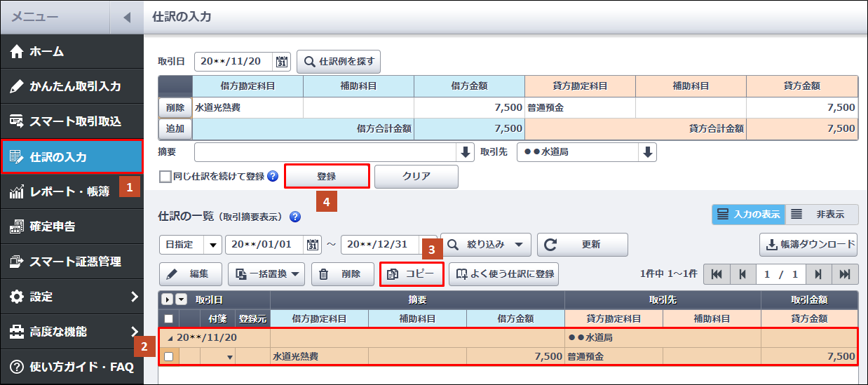This screenshot has width=868, height=385.
Task: Open レポート・帳簿 menu item
Action: pyautogui.click(x=69, y=191)
